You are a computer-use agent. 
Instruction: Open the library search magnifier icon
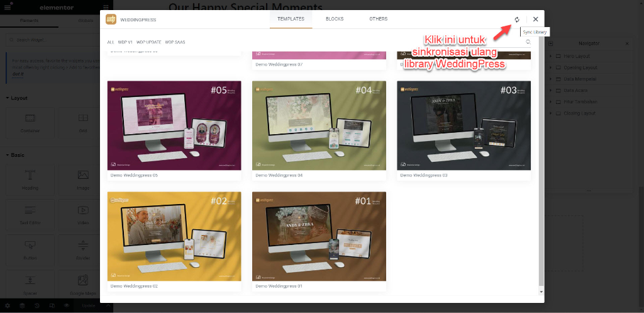click(x=528, y=42)
